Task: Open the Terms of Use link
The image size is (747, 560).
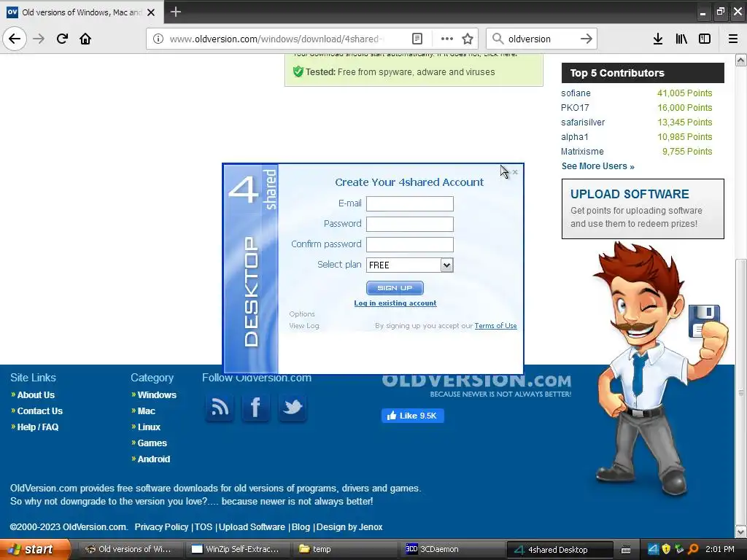Action: pyautogui.click(x=495, y=326)
